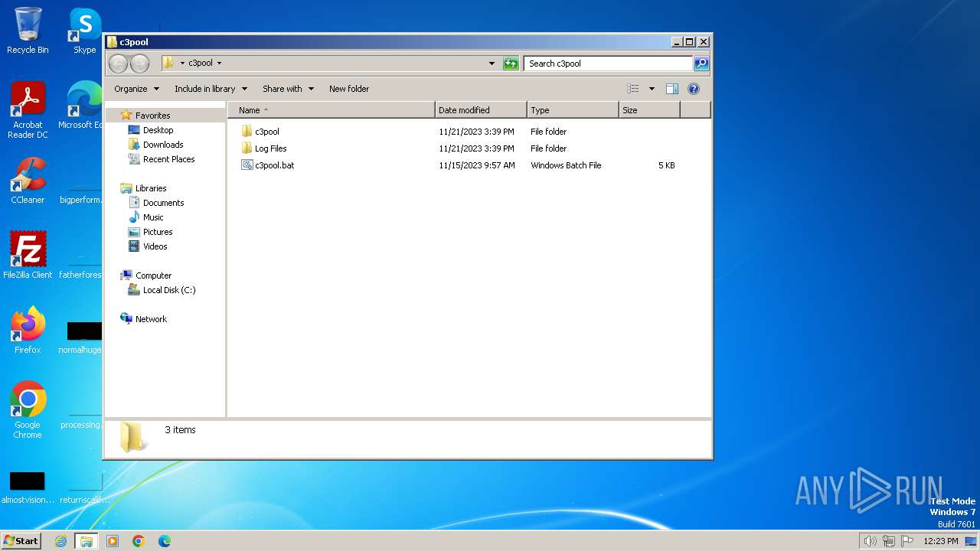This screenshot has height=551, width=980.
Task: Open Chrome from the taskbar
Action: point(139,541)
